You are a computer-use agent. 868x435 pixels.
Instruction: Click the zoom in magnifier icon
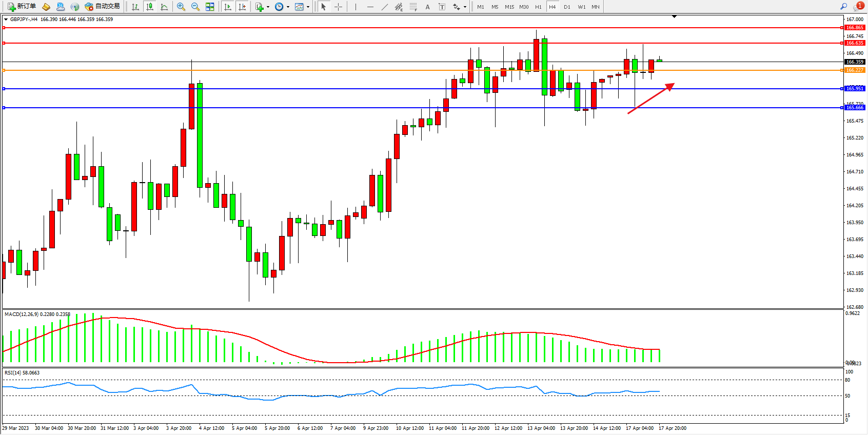(181, 7)
